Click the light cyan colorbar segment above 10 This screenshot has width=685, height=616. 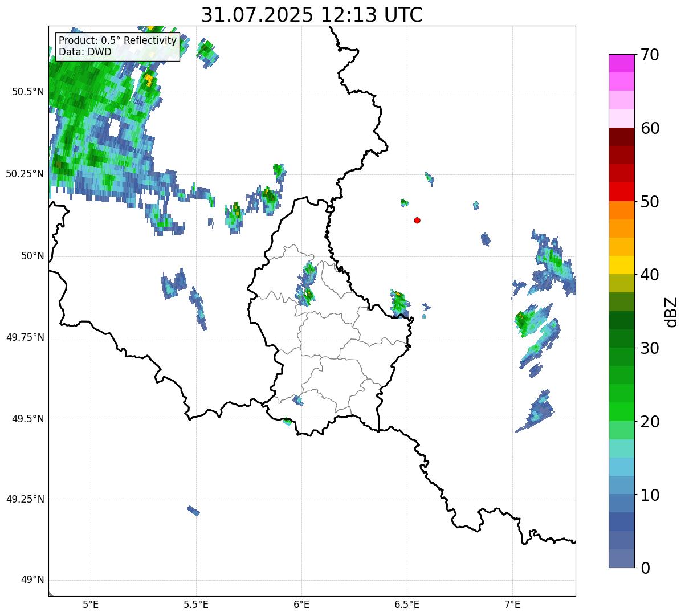pos(621,467)
